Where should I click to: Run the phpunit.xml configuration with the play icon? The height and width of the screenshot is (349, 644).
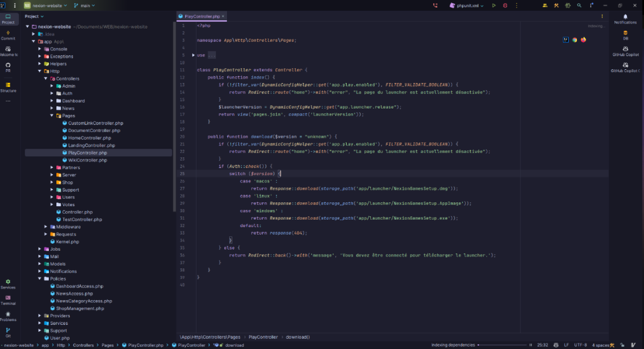(493, 5)
